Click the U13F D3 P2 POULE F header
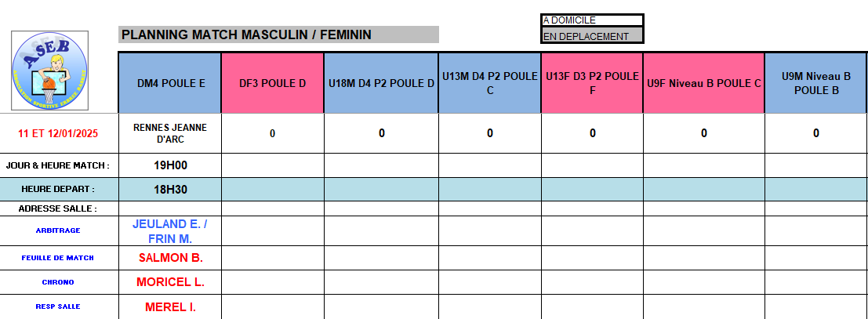Image resolution: width=868 pixels, height=319 pixels. pos(592,83)
